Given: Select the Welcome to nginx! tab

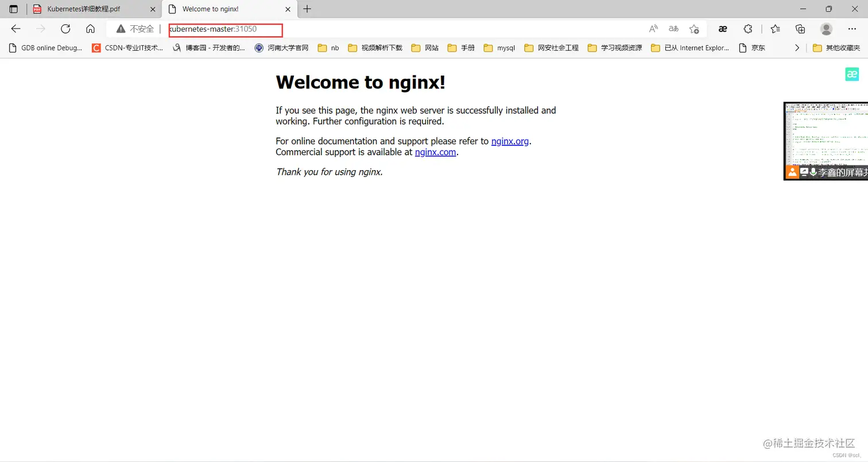Looking at the screenshot, I should point(230,9).
